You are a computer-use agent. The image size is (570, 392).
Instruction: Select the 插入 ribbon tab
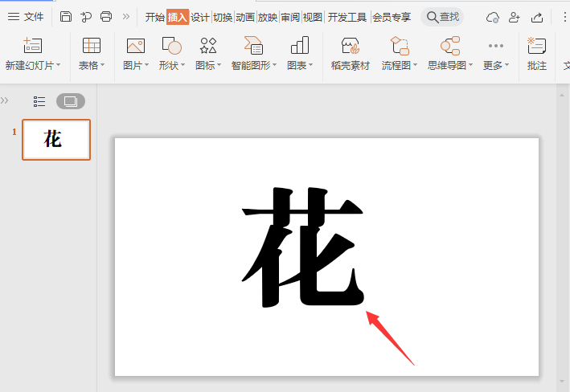click(178, 17)
